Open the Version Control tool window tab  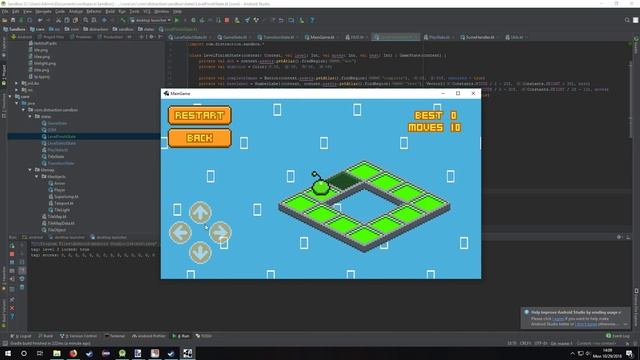pos(78,336)
